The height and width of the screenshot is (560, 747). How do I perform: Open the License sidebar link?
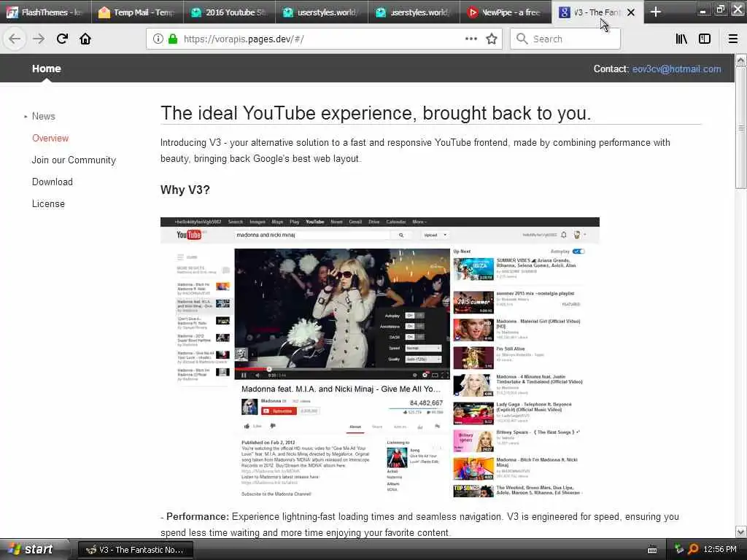[48, 204]
